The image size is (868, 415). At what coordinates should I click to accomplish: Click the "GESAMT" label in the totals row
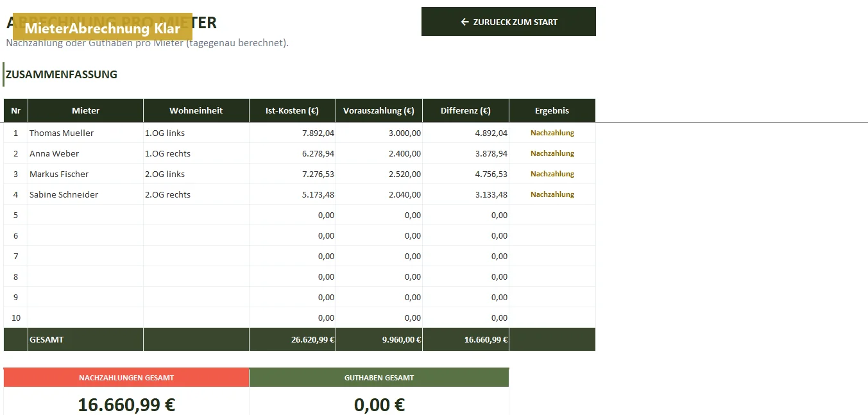click(46, 339)
